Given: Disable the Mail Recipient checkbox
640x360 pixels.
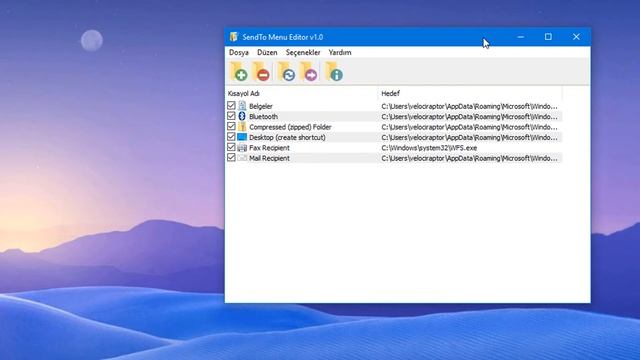Looking at the screenshot, I should [x=231, y=158].
